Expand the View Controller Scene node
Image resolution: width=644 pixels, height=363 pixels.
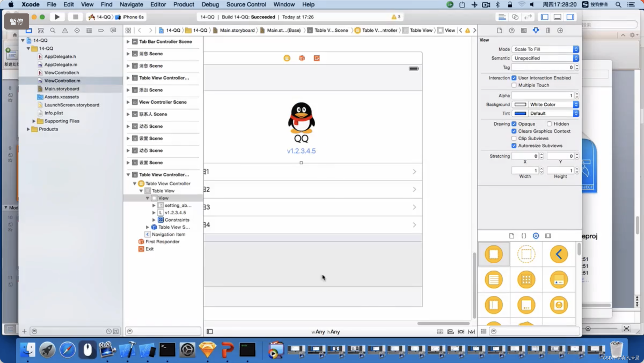coord(128,102)
